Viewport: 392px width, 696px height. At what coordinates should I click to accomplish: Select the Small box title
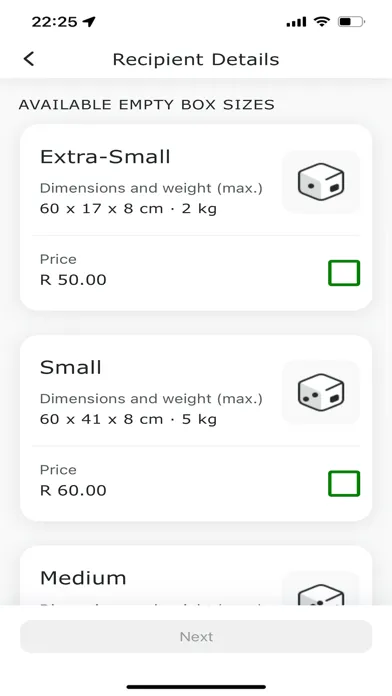tap(71, 367)
